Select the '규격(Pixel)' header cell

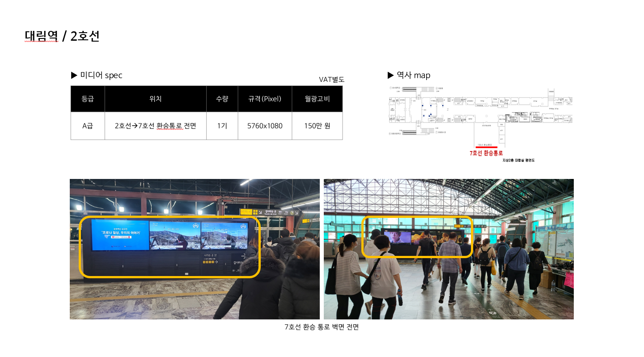265,99
